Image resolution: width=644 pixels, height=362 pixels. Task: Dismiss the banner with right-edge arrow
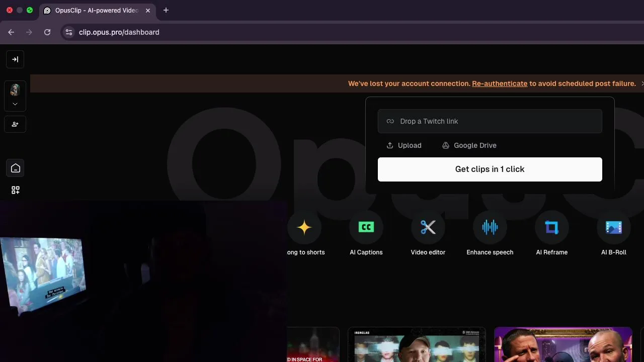pos(641,83)
